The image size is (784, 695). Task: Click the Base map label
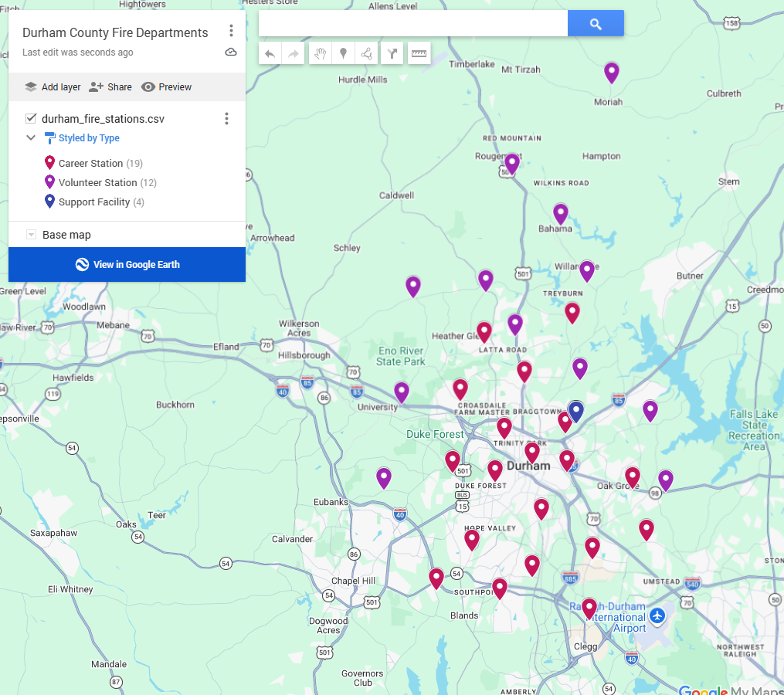(x=66, y=235)
